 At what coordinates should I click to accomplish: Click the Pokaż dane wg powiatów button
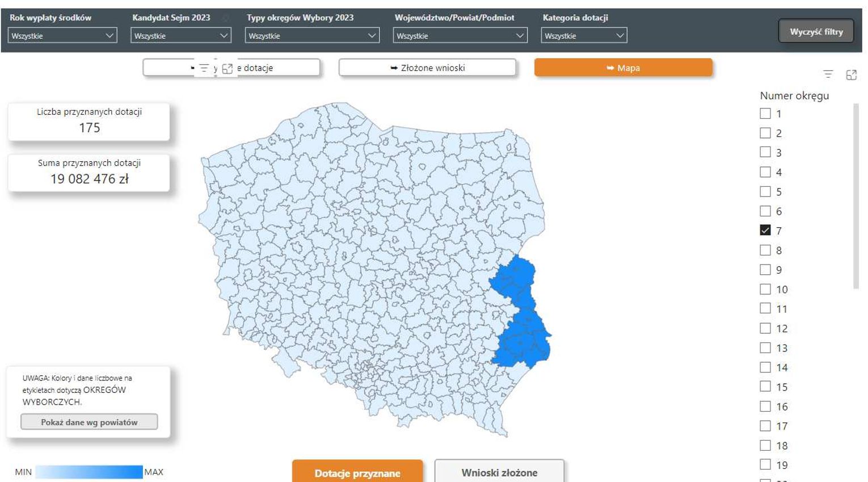point(89,422)
